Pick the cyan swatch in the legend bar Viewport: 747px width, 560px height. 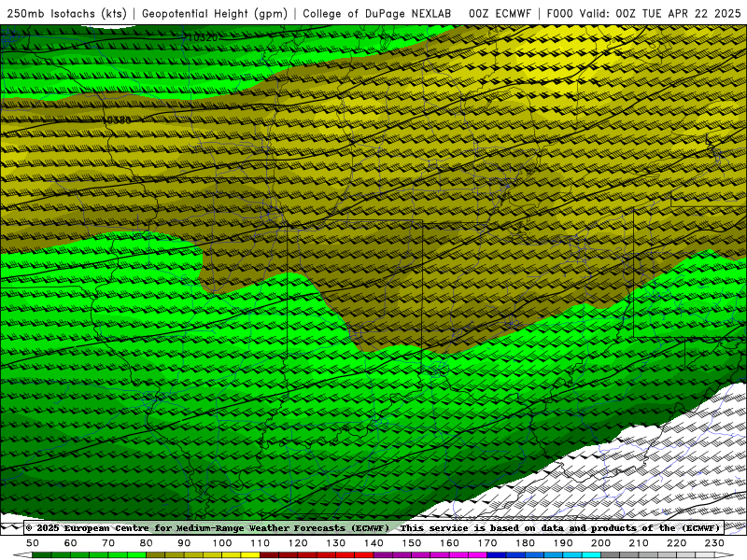pyautogui.click(x=591, y=554)
